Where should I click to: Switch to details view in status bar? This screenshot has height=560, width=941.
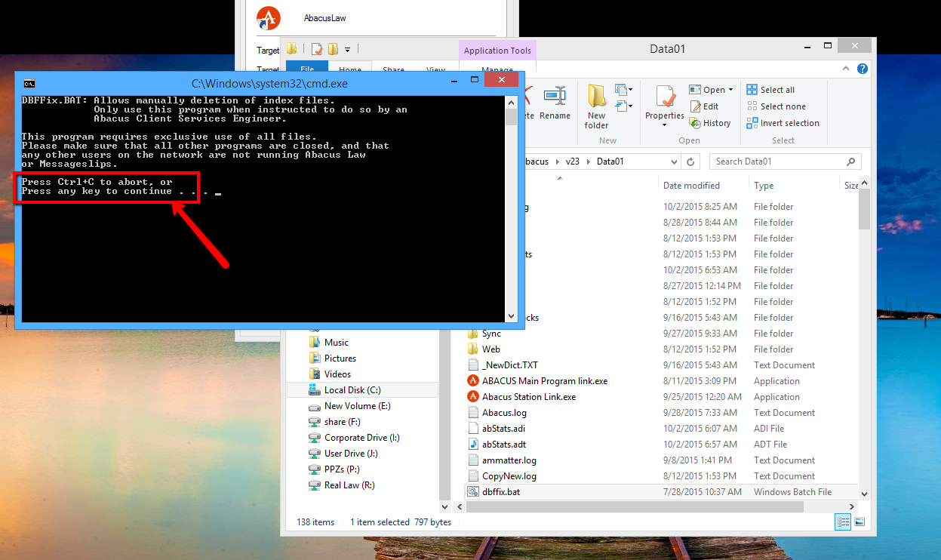click(841, 522)
